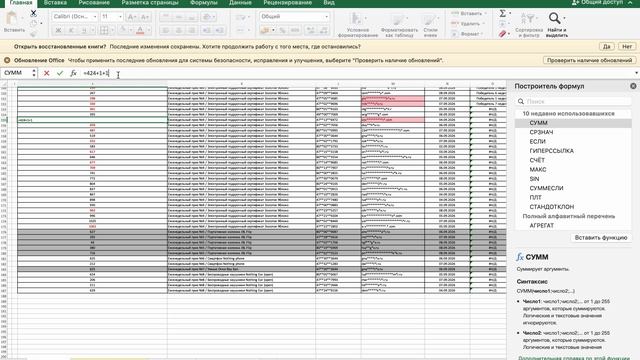The height and width of the screenshot is (360, 640).
Task: Click Нет in recovery bar
Action: click(627, 47)
